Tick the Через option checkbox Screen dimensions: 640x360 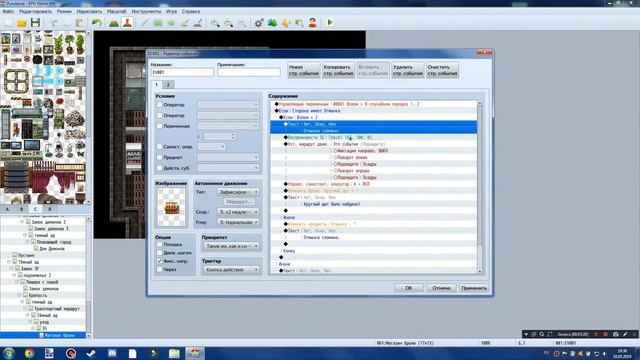click(160, 269)
